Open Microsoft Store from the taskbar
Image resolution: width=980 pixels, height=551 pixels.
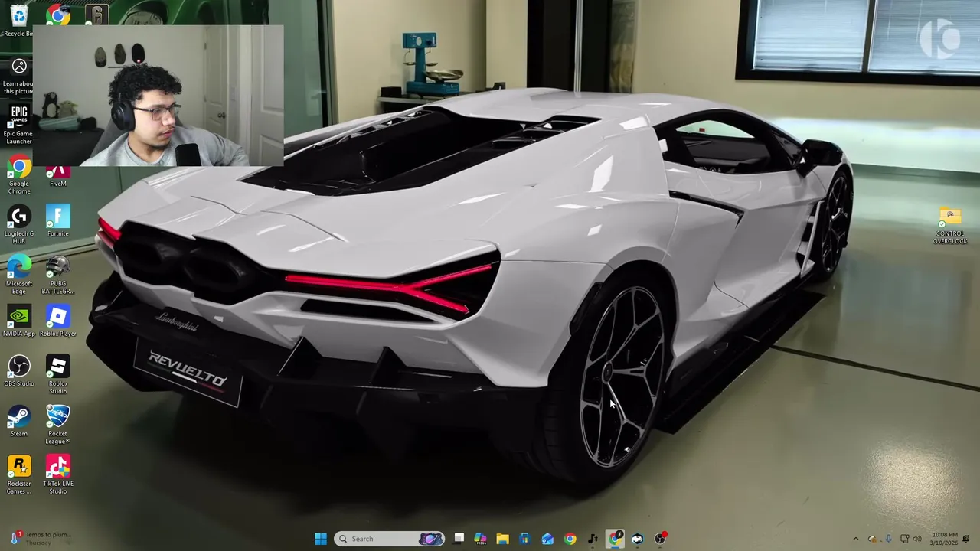[524, 539]
